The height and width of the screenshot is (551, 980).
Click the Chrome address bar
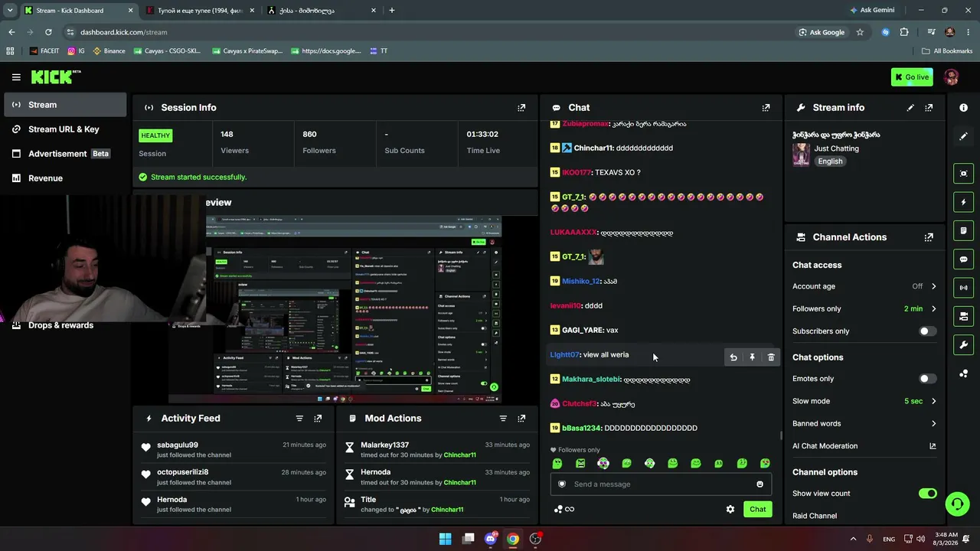tap(429, 32)
